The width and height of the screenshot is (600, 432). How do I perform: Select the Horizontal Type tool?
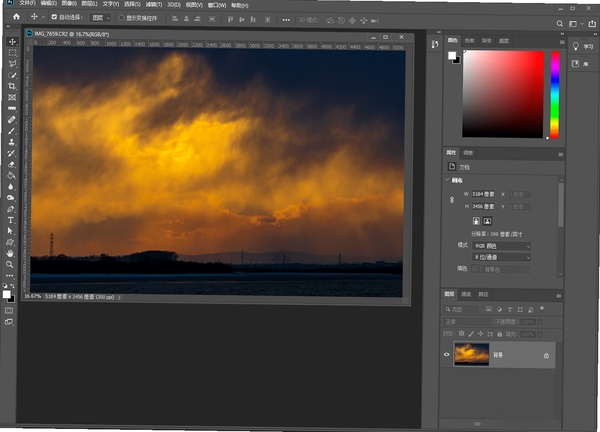point(11,220)
